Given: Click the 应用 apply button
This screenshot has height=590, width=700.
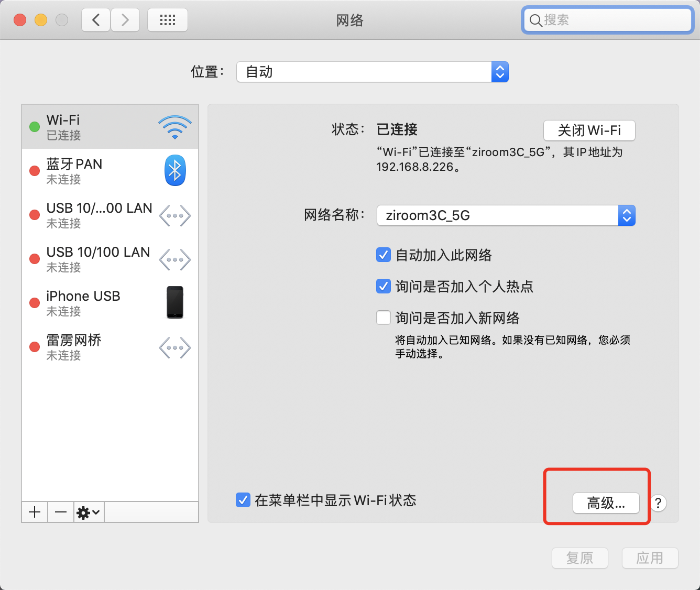Looking at the screenshot, I should click(x=650, y=558).
